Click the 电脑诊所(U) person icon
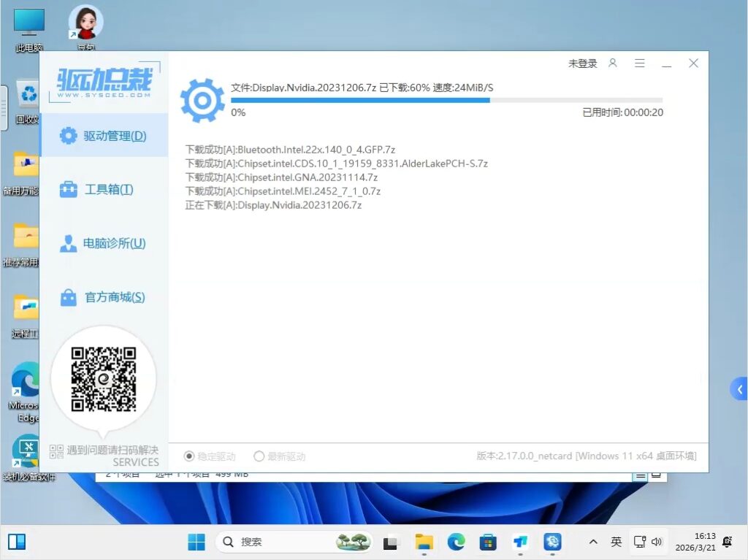Viewport: 748px width, 560px height. [x=68, y=244]
